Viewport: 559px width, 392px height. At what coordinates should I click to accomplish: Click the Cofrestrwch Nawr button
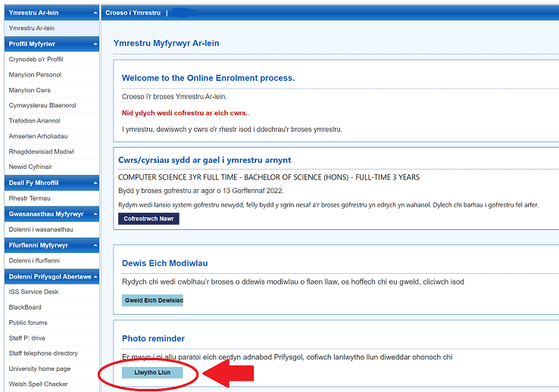point(148,219)
